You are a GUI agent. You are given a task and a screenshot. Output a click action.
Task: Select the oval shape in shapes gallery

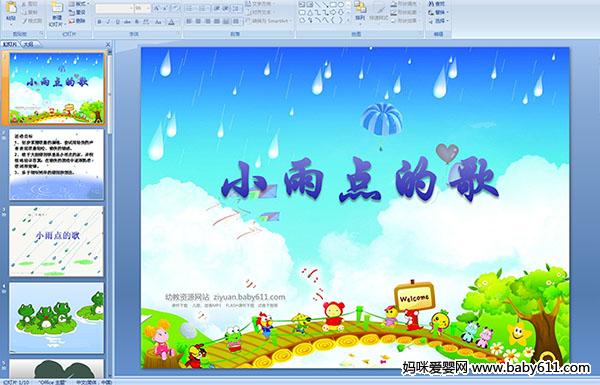click(342, 5)
